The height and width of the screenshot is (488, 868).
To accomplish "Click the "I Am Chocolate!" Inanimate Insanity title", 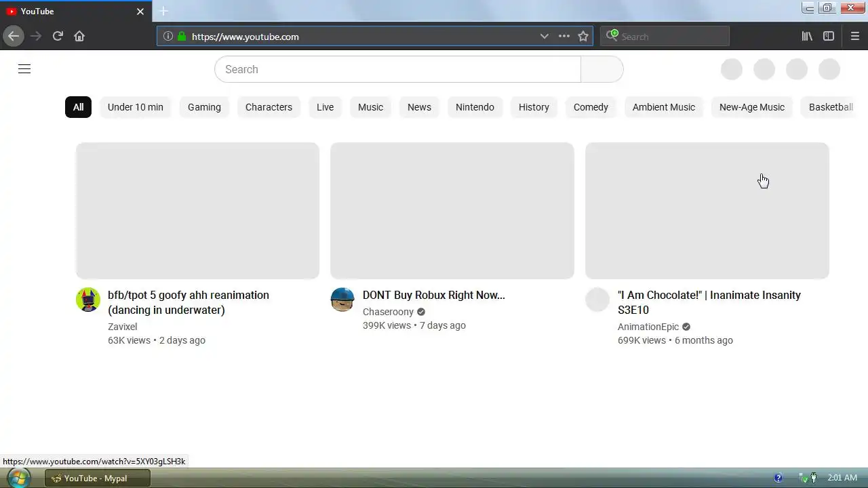I will 709,302.
